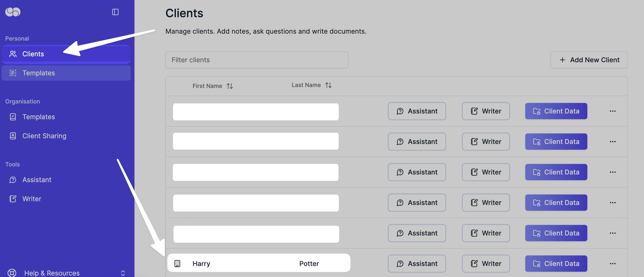Open Templates under the Organisation section
The image size is (644, 277).
[39, 117]
